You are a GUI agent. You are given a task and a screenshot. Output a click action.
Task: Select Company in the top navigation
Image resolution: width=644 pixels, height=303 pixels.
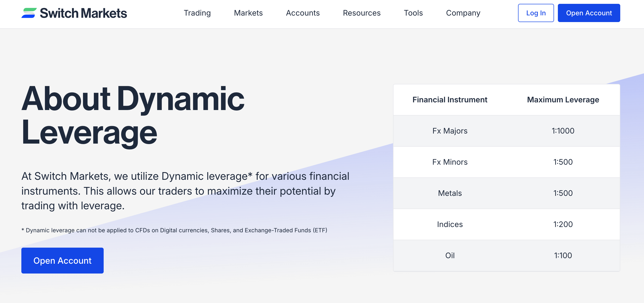tap(463, 13)
